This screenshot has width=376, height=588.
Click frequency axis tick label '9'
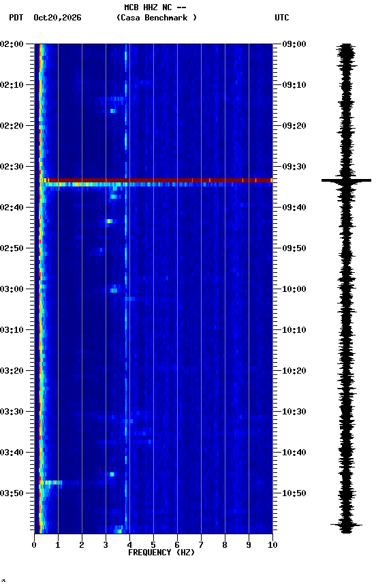tap(249, 545)
